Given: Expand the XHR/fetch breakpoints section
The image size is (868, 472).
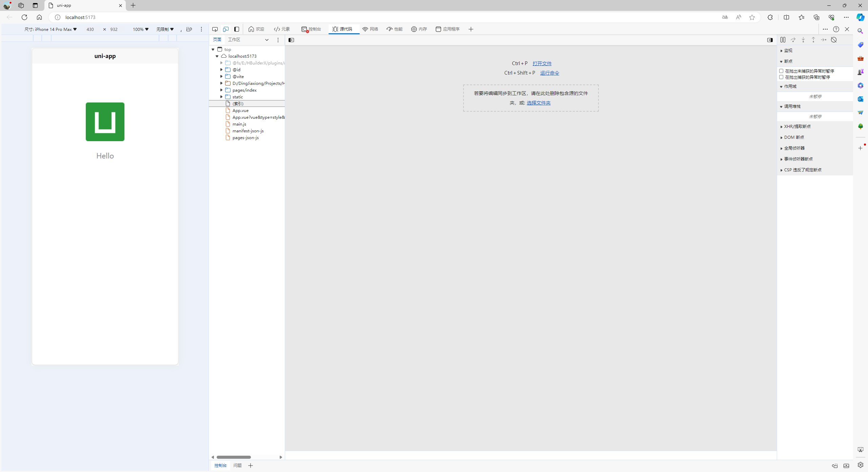Looking at the screenshot, I should coord(797,127).
